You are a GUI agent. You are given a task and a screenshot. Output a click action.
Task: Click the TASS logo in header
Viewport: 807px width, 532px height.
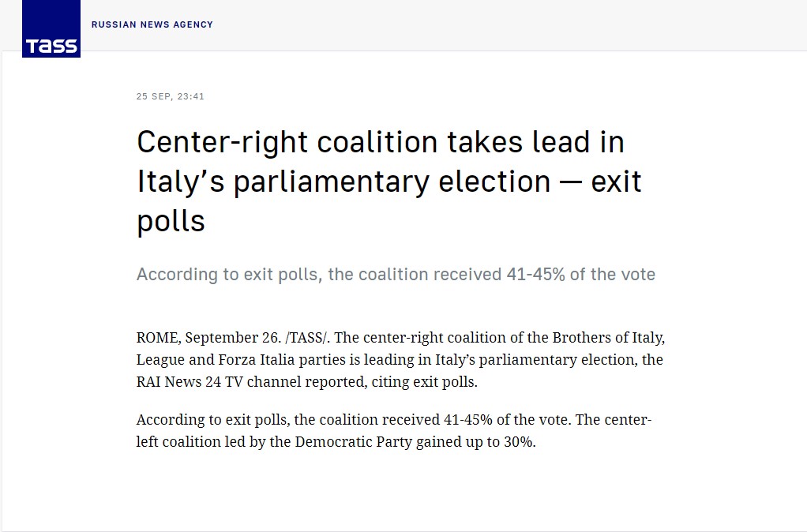pos(51,29)
